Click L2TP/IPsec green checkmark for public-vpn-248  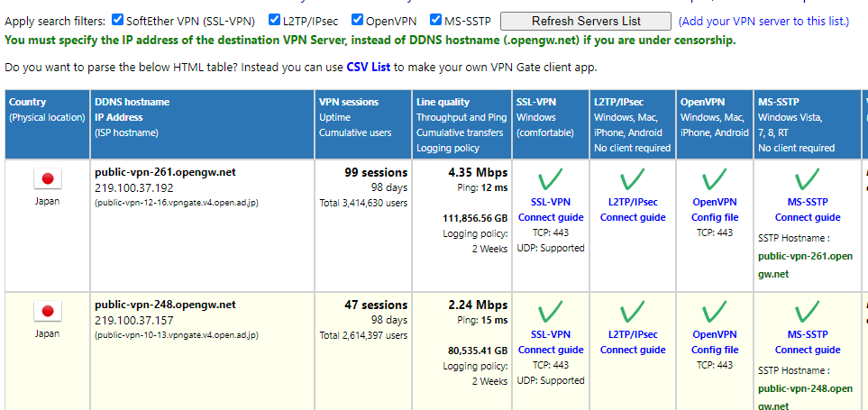[x=632, y=312]
